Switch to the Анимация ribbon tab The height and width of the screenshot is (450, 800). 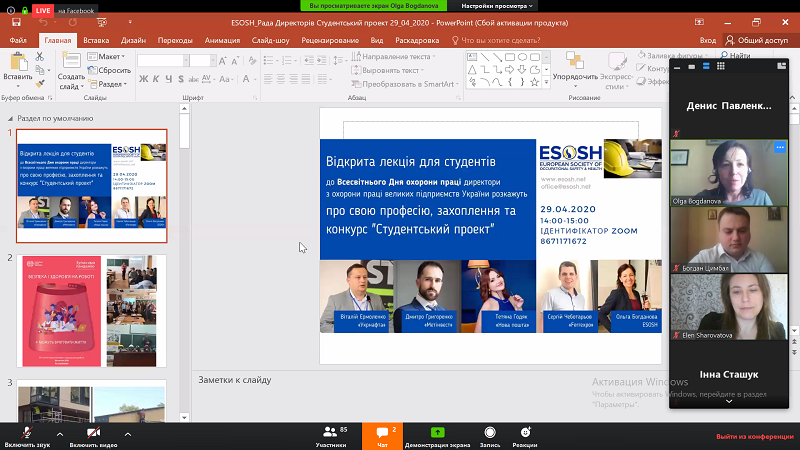[x=222, y=40]
